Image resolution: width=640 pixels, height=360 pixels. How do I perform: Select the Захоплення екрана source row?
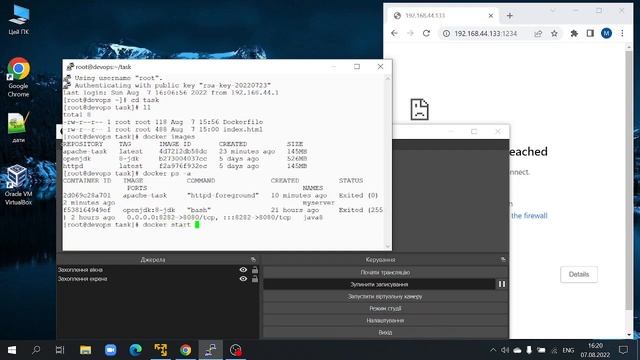point(158,279)
